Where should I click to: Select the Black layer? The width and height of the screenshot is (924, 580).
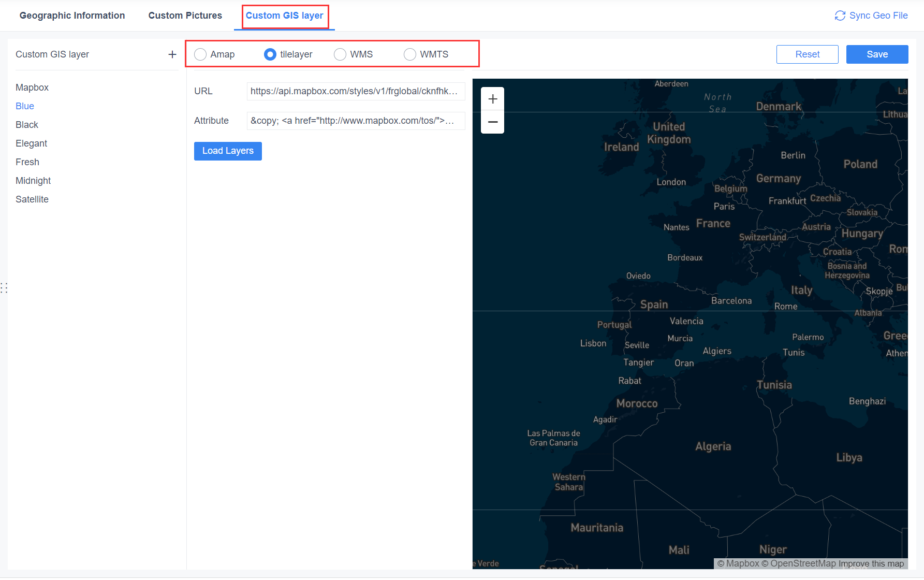27,125
